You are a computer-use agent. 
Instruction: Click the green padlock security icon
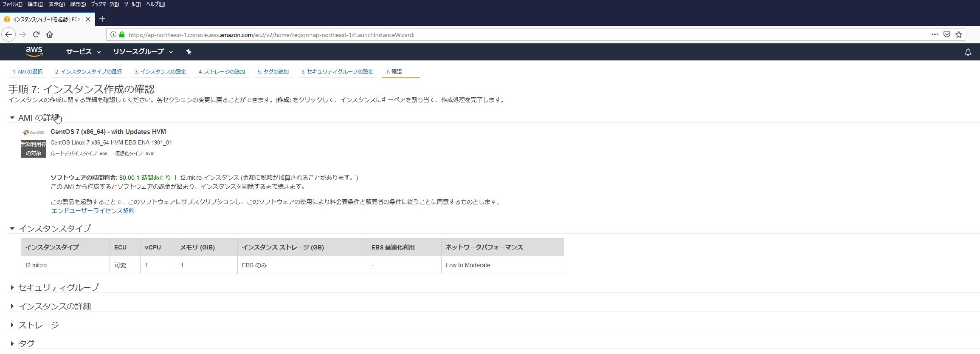pos(122,34)
